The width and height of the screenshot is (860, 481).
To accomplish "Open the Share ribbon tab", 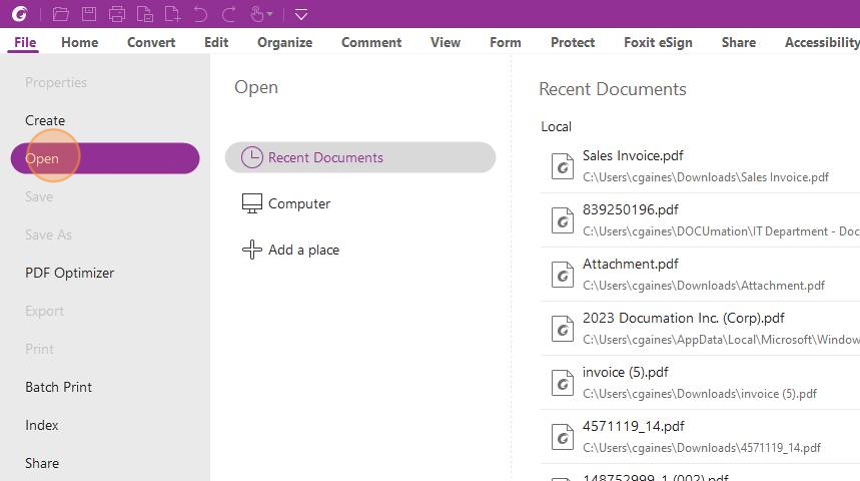I will pyautogui.click(x=739, y=42).
